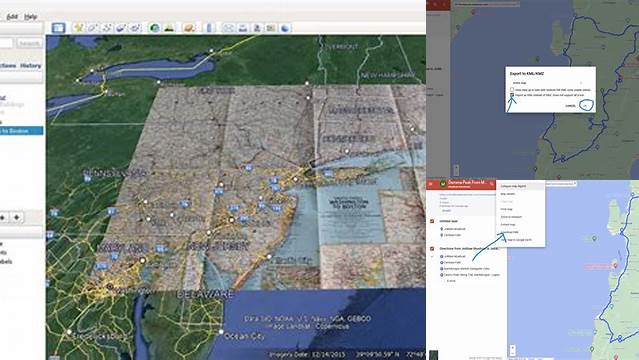Click Cancel in the Export to KML dialog
This screenshot has width=639, height=360.
571,106
